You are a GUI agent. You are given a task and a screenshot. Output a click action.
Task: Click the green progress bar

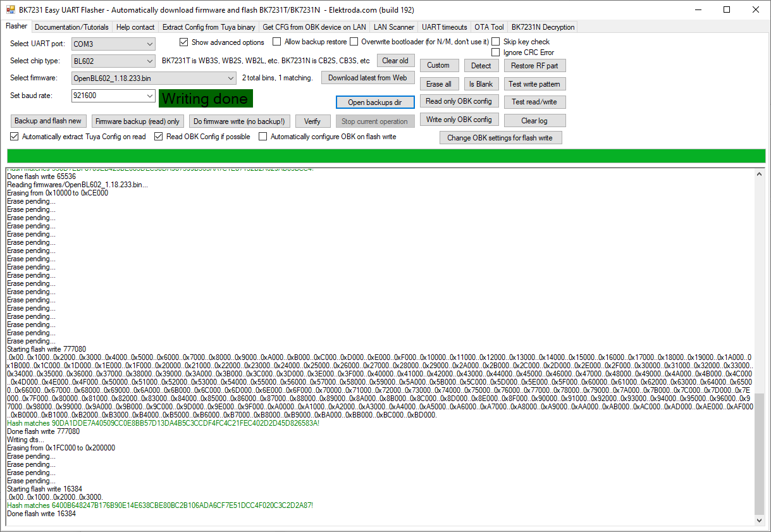[x=386, y=156]
